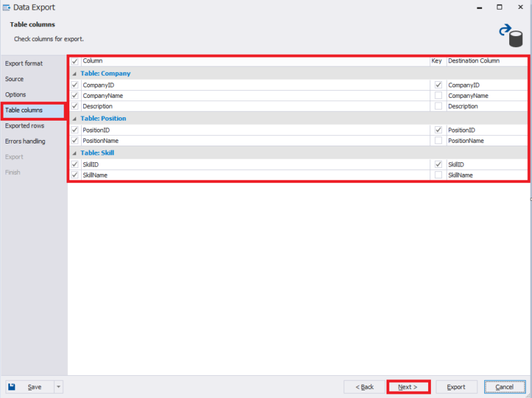Select the SkillID source column name
This screenshot has width=532, height=398.
[x=91, y=164]
